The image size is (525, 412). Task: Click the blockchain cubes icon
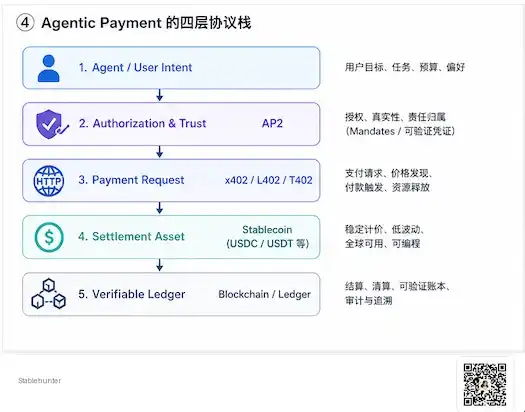(49, 293)
